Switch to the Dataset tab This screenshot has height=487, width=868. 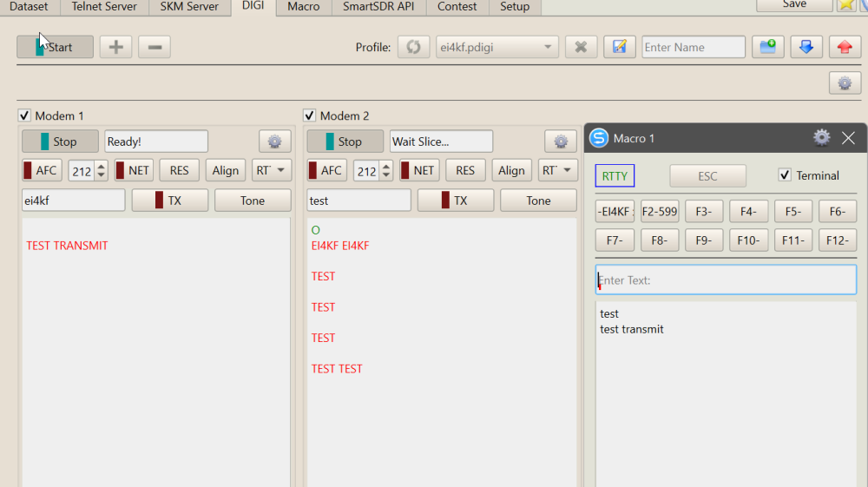[x=29, y=7]
